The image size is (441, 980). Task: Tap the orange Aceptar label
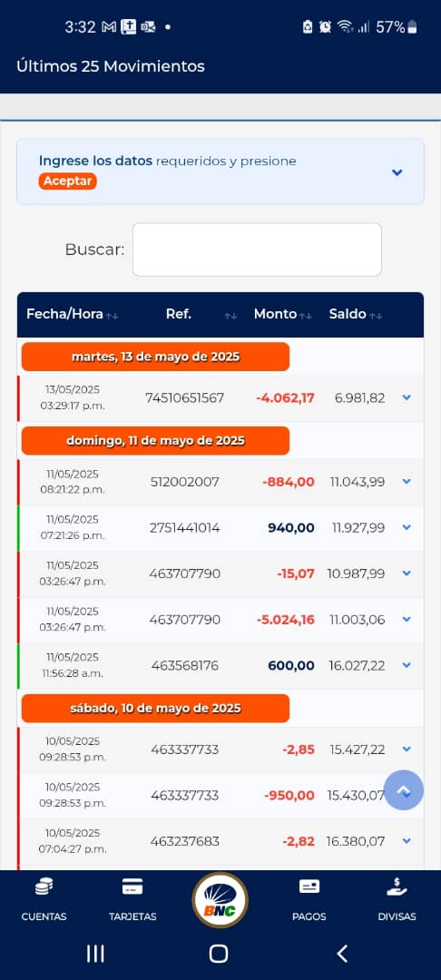point(67,181)
